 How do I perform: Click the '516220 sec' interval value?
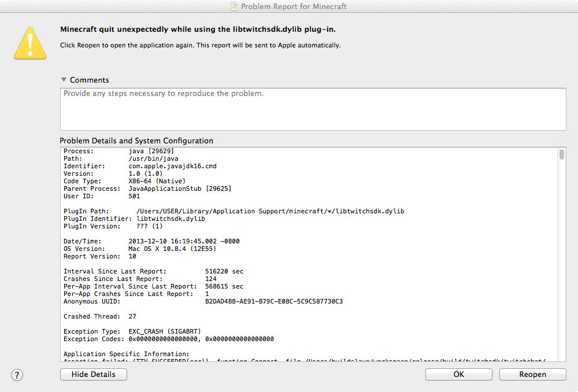224,271
